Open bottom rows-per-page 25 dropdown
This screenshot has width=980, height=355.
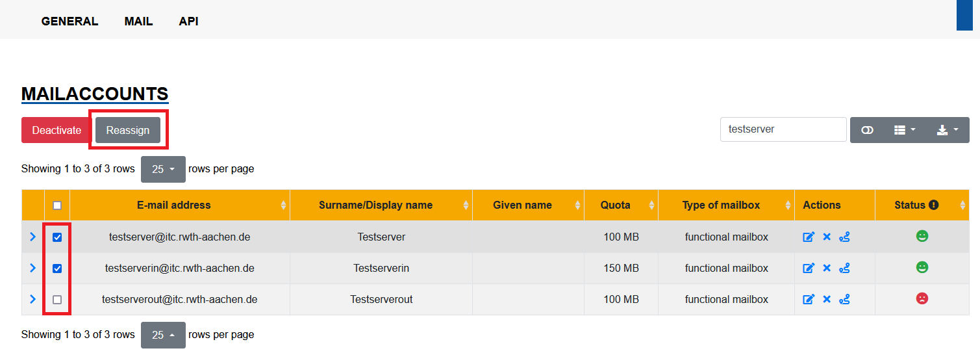click(163, 335)
